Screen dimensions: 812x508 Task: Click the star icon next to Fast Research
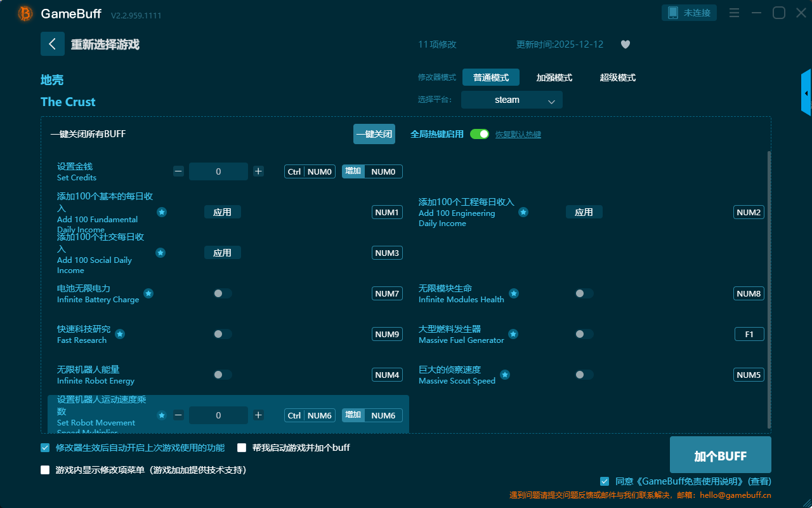pyautogui.click(x=120, y=334)
